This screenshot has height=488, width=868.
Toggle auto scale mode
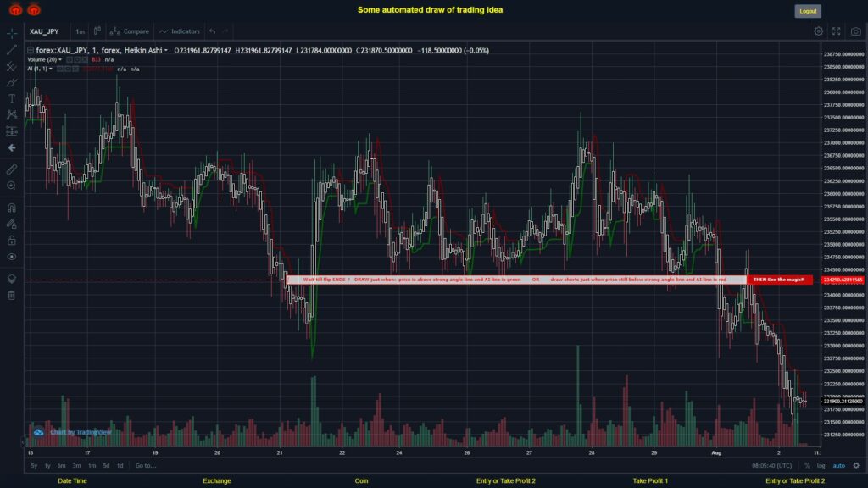(x=839, y=466)
